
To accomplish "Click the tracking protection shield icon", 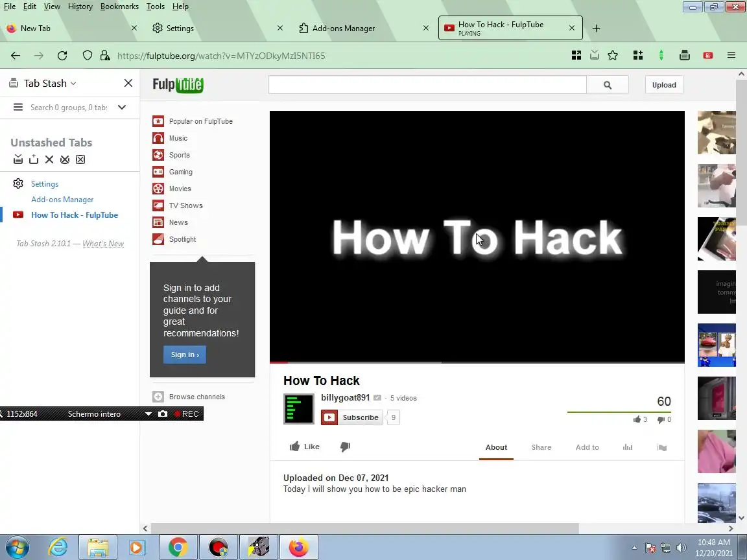I will coord(87,56).
